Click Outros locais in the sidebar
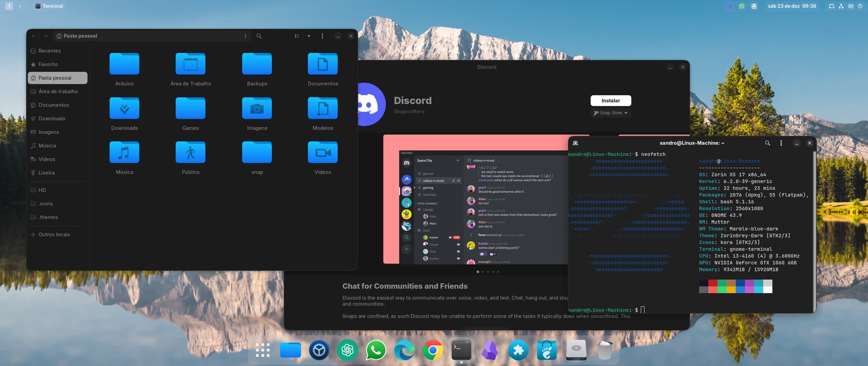Screen dimensions: 868x366 point(57,234)
